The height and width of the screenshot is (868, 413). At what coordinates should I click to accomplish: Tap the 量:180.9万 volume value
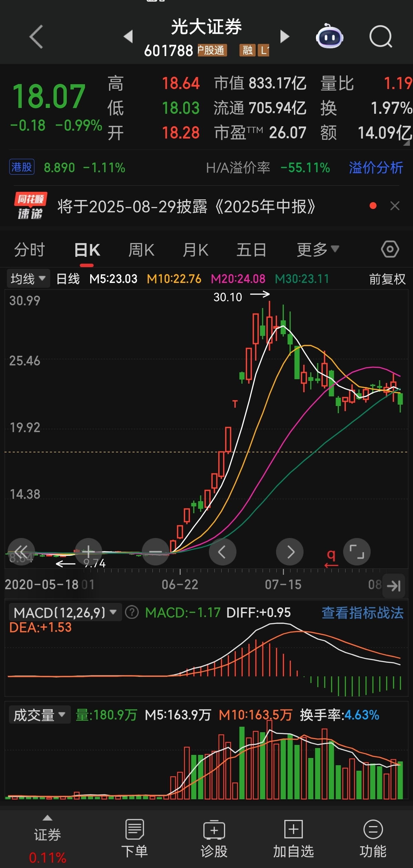point(106,715)
